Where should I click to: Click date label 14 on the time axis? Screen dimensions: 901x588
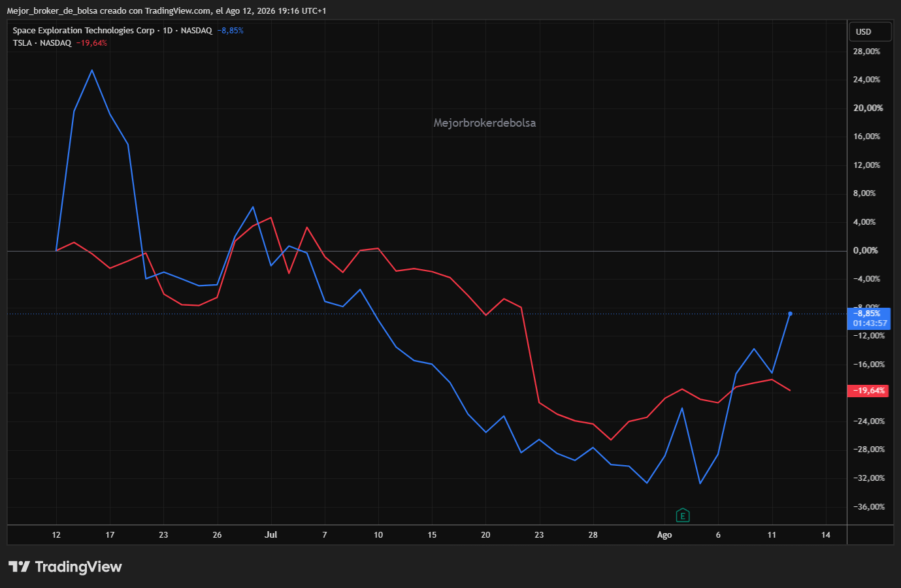826,535
